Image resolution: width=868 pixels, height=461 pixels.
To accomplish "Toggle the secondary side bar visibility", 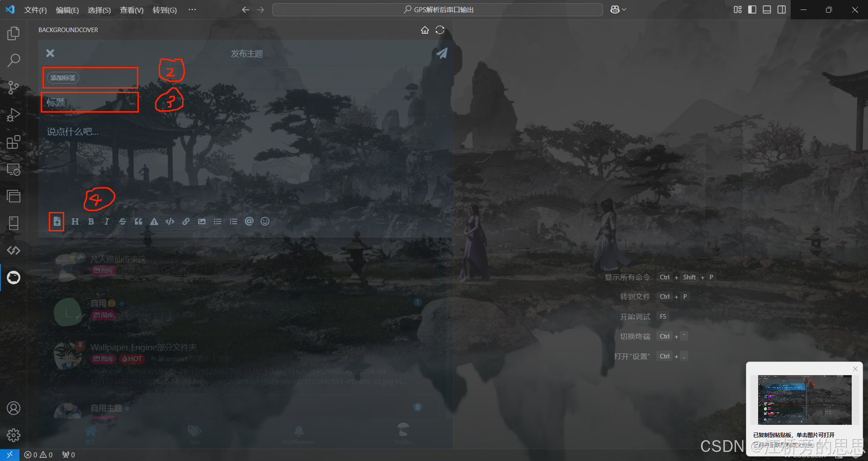I will (x=781, y=9).
